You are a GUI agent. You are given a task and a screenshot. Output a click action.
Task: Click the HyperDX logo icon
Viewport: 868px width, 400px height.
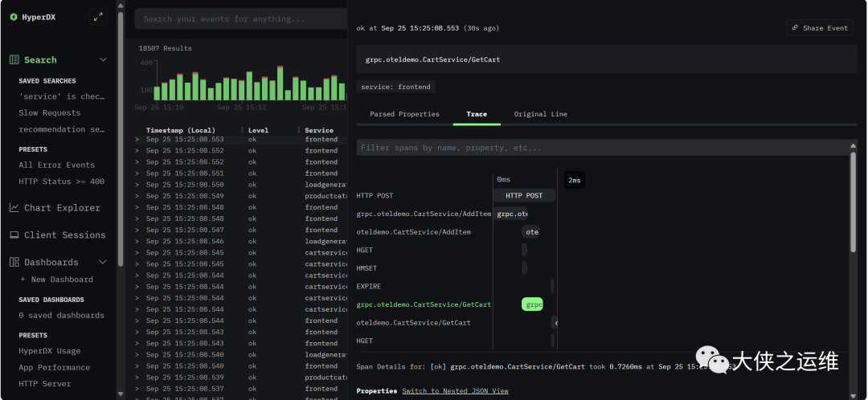[14, 17]
